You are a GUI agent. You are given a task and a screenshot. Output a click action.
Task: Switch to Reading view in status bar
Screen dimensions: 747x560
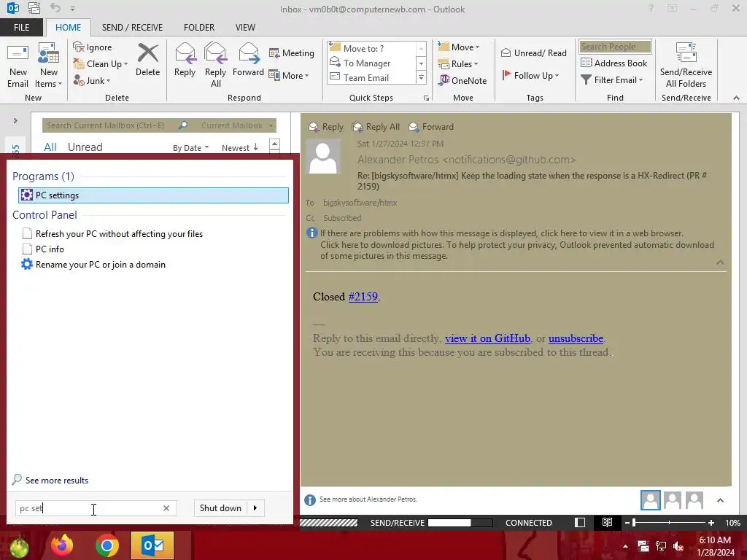point(607,523)
